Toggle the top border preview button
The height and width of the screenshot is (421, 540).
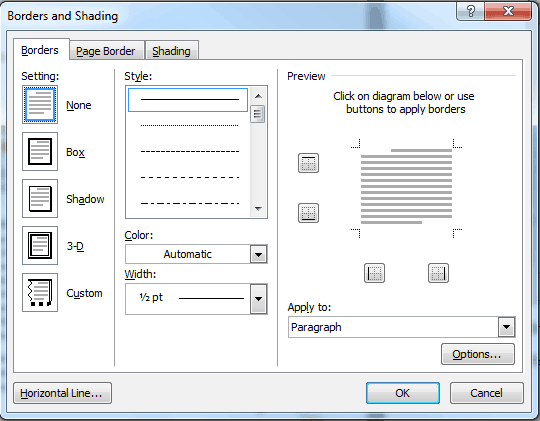point(308,163)
